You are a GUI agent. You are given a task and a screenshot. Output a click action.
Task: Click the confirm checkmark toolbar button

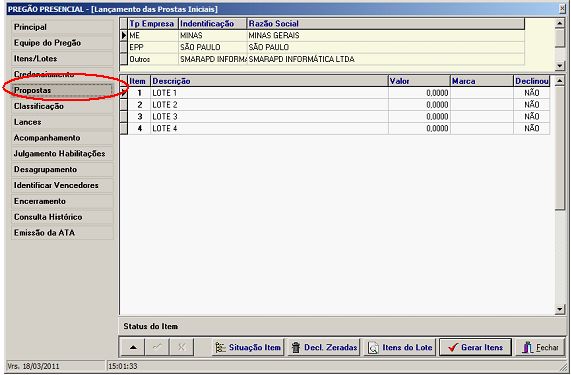pyautogui.click(x=157, y=348)
